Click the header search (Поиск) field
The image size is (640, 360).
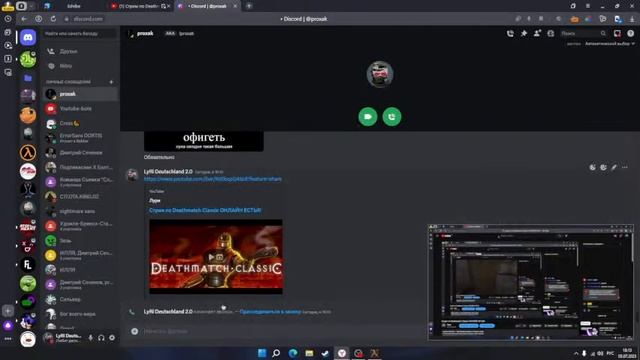[583, 33]
